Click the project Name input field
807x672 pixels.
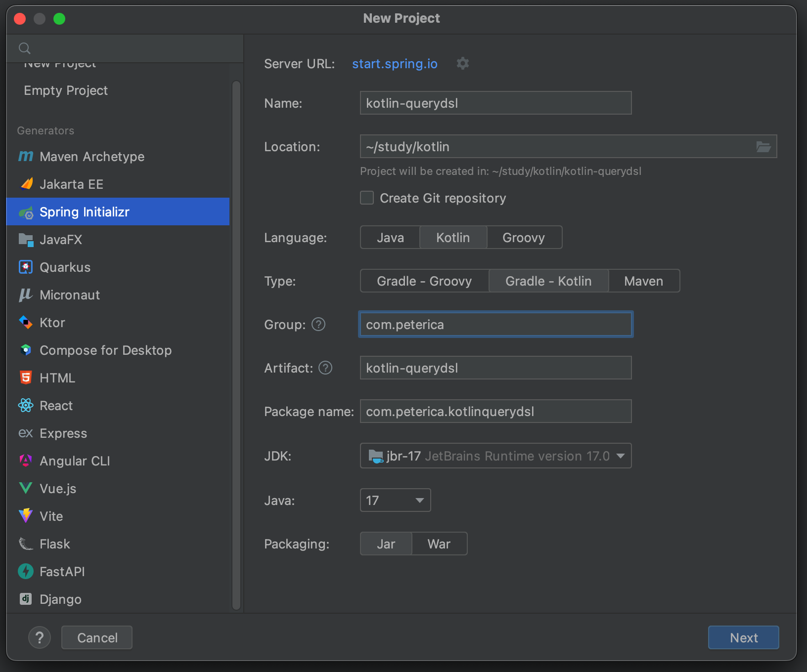496,103
